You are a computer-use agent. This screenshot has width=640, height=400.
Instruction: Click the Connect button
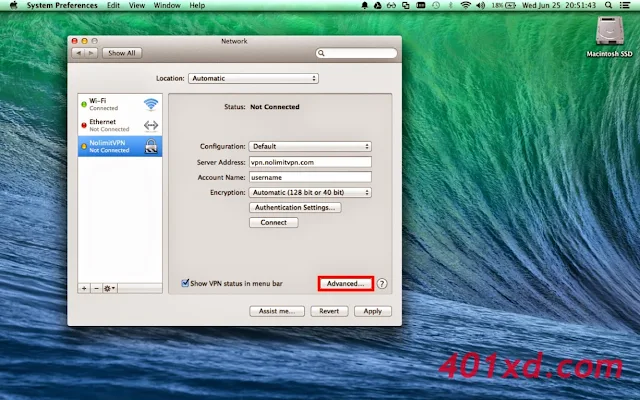click(273, 222)
